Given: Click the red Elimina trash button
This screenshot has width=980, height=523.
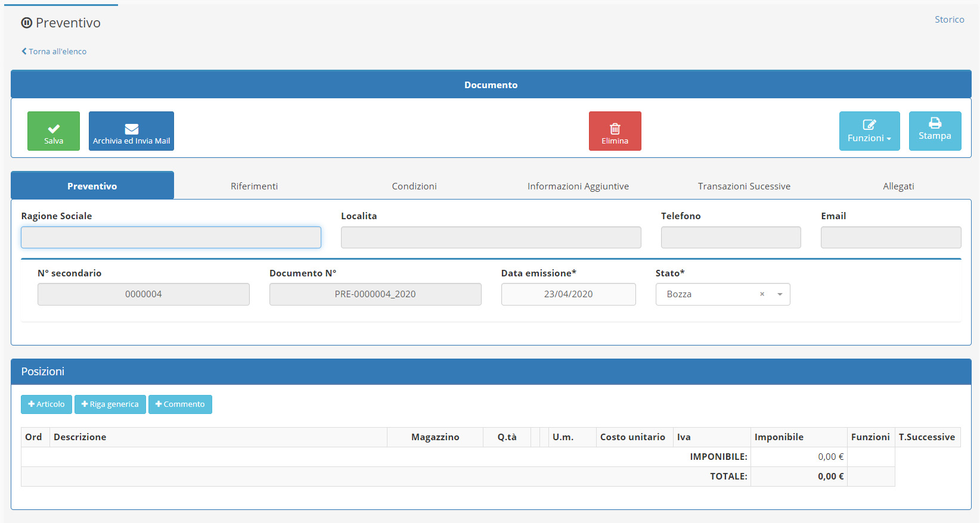Looking at the screenshot, I should coord(615,131).
